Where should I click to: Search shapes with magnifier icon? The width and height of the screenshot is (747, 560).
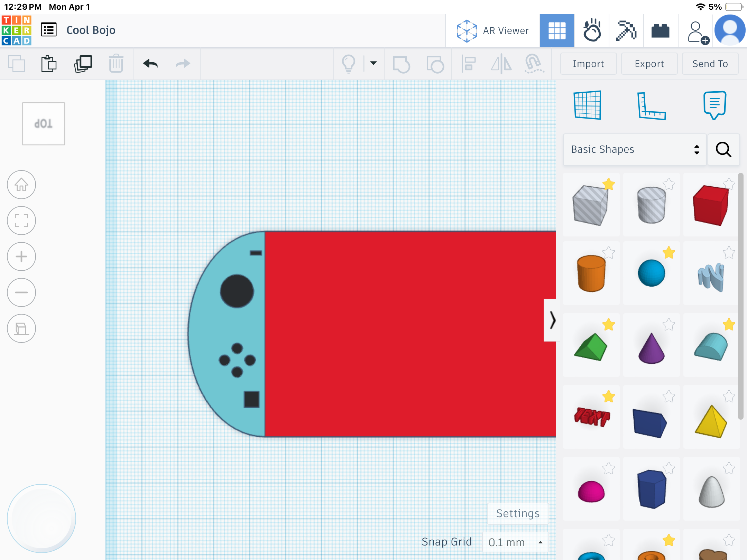[x=723, y=149]
